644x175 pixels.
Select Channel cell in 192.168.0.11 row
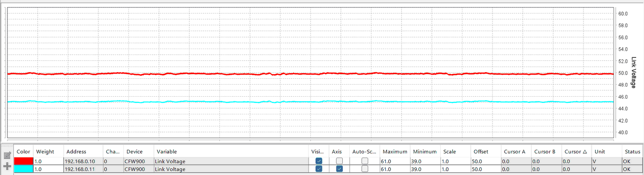113,169
